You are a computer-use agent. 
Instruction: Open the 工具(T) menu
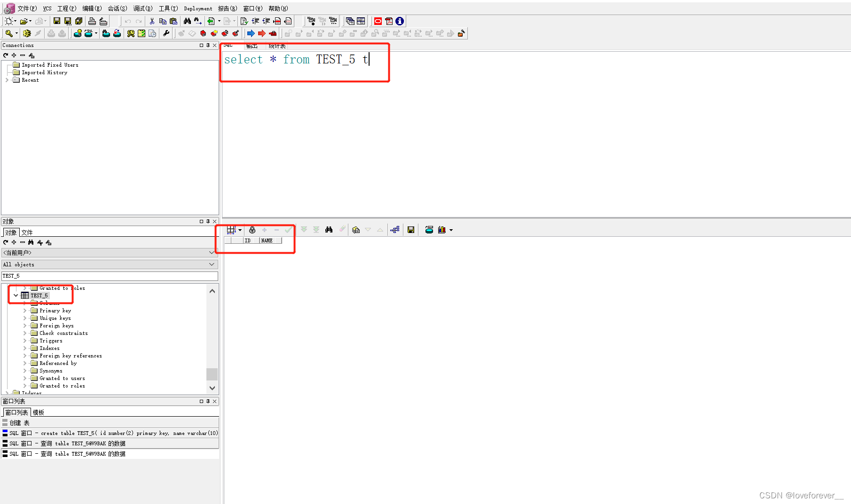click(x=168, y=8)
